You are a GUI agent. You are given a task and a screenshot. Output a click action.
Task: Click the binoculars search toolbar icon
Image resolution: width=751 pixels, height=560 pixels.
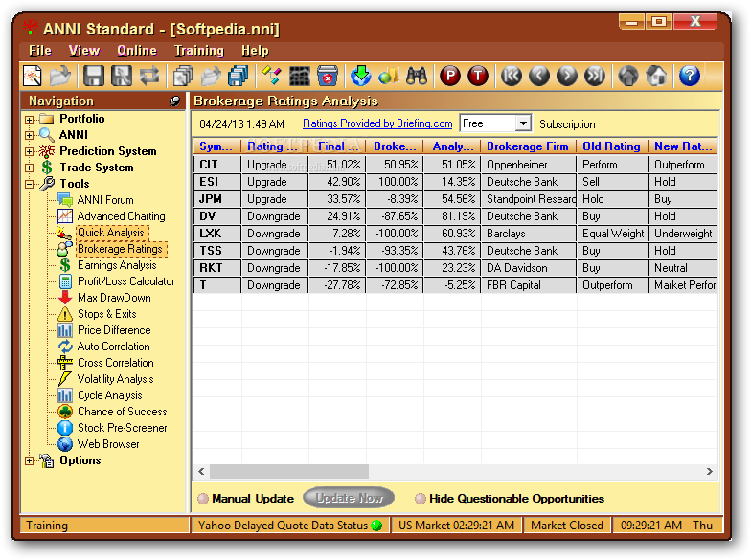(x=416, y=77)
